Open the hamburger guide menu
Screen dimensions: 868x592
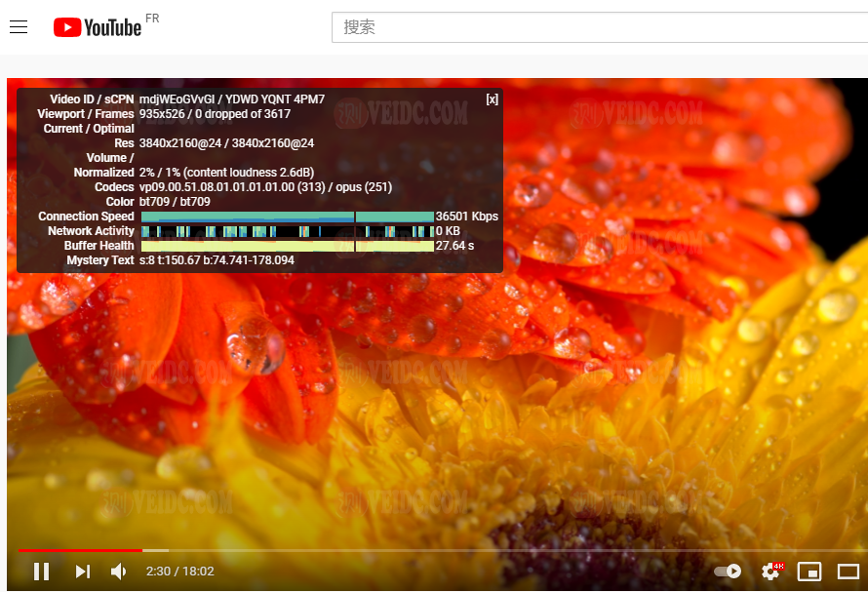click(19, 26)
